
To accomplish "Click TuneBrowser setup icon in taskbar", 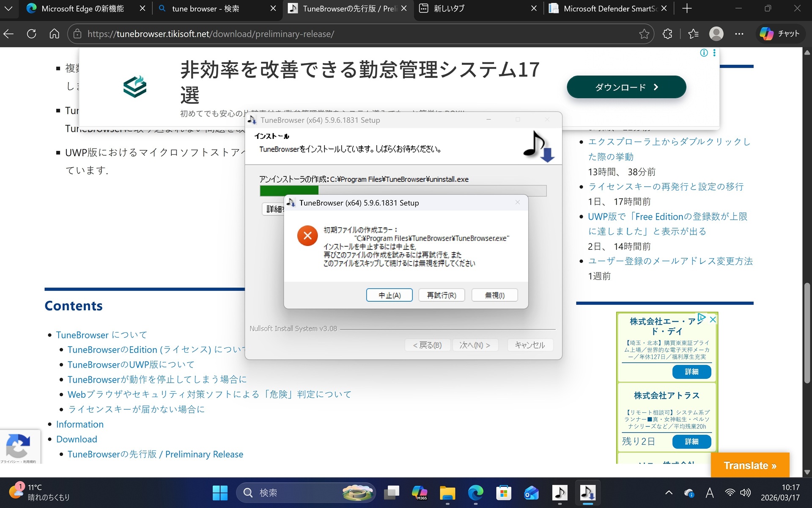I will click(x=587, y=493).
